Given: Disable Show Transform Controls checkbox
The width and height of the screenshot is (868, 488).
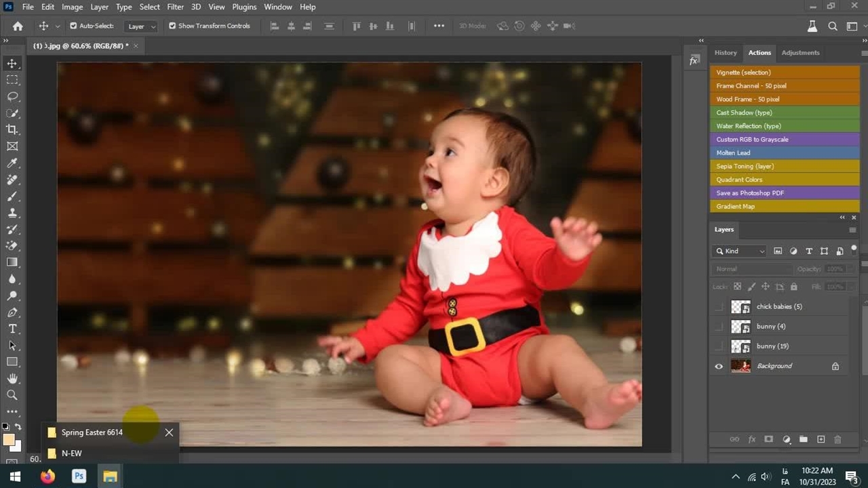Looking at the screenshot, I should (172, 26).
